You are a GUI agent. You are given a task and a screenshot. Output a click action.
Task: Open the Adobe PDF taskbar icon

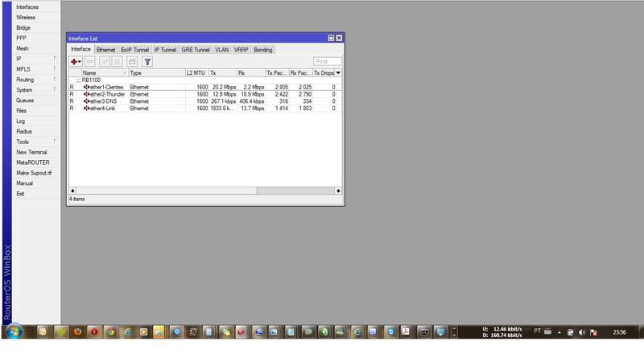click(406, 331)
